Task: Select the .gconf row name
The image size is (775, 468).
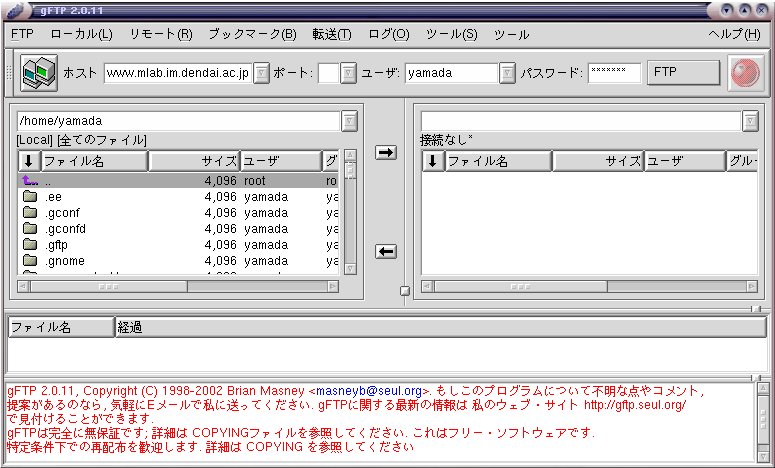Action: coord(62,213)
